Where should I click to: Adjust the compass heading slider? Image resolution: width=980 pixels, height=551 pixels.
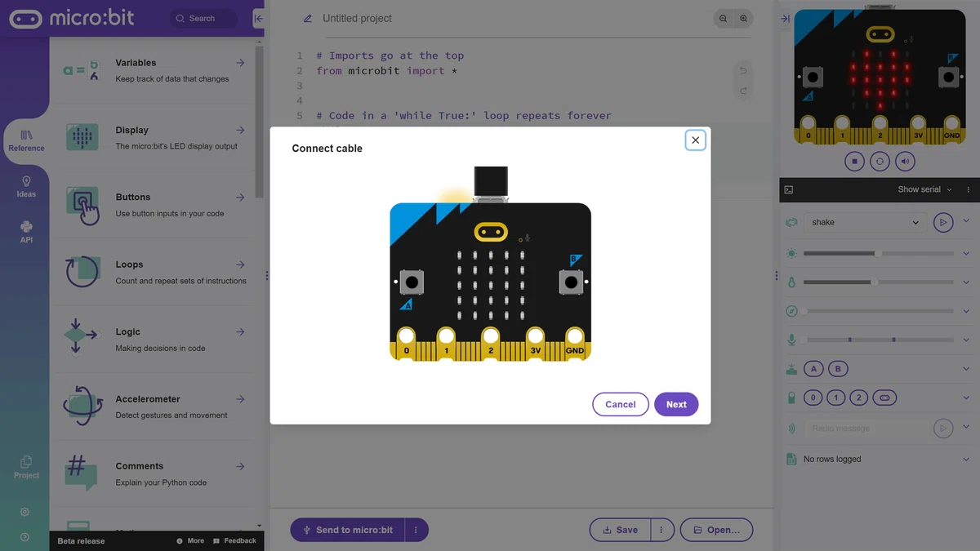(878, 311)
